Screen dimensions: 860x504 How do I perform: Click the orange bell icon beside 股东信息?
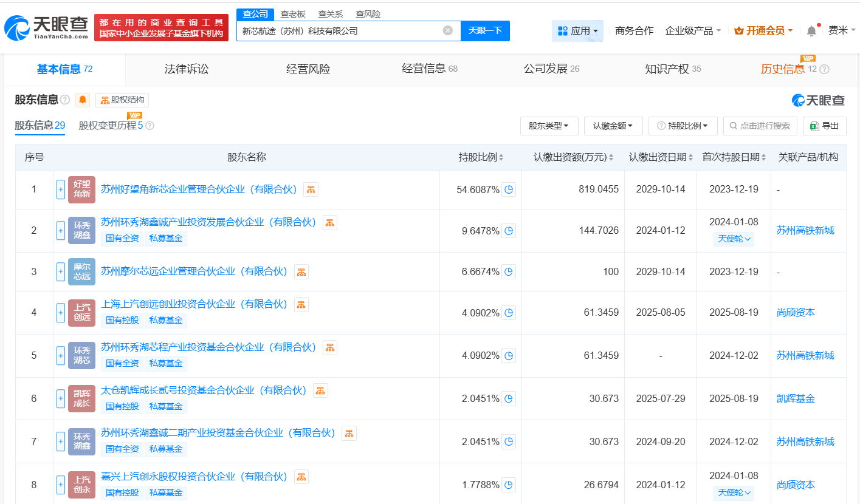click(82, 100)
